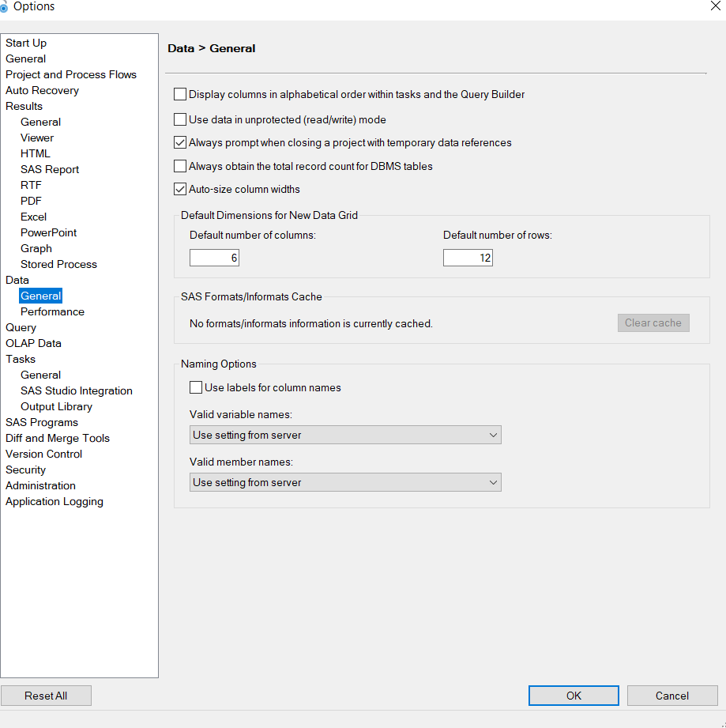This screenshot has height=728, width=726.
Task: Select the Security category
Action: pos(25,470)
